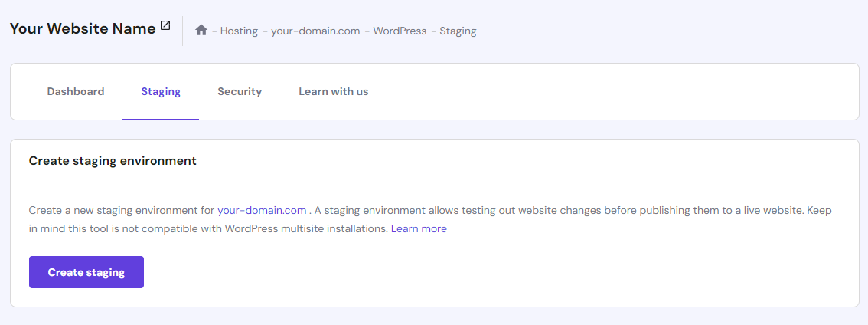The image size is (868, 325).
Task: Click the Staging breadcrumb item
Action: 458,31
